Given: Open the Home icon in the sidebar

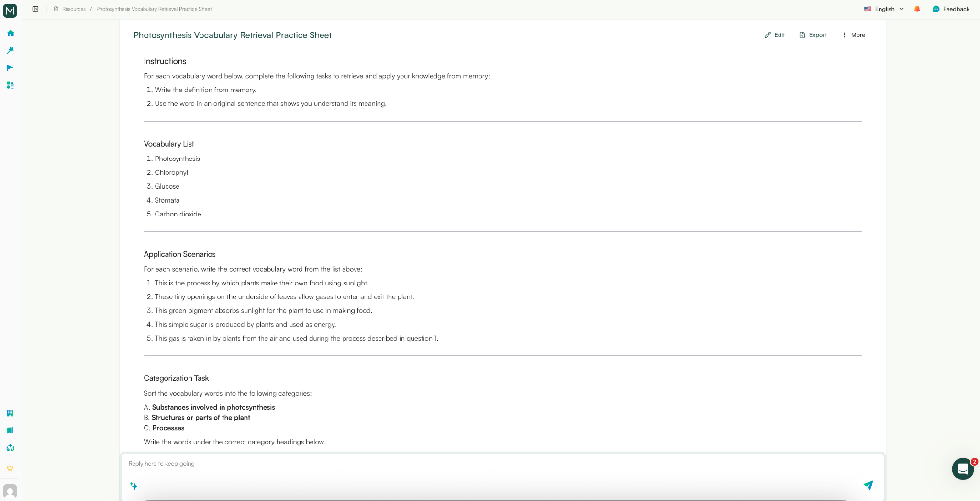Looking at the screenshot, I should tap(10, 33).
